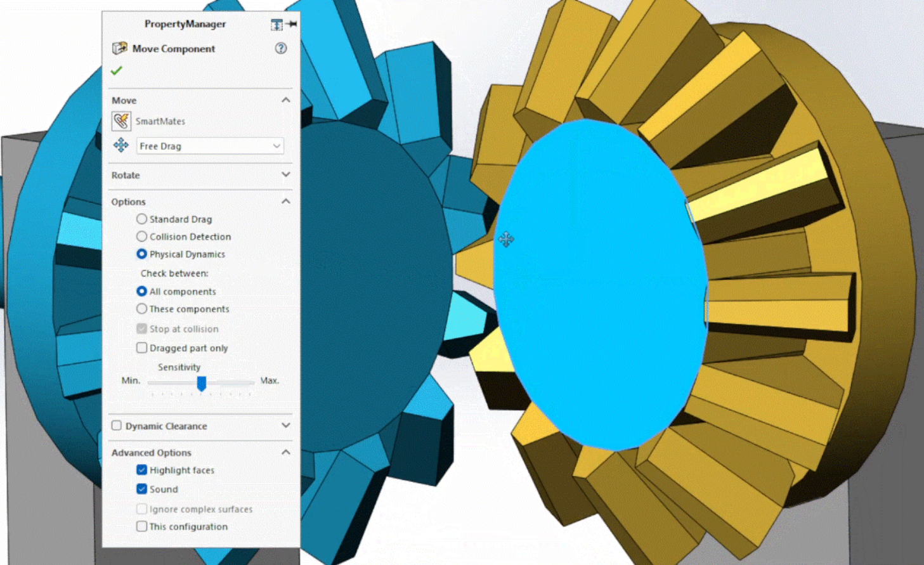The image size is (924, 565).
Task: Open the Free Drag dropdown list
Action: (x=210, y=146)
